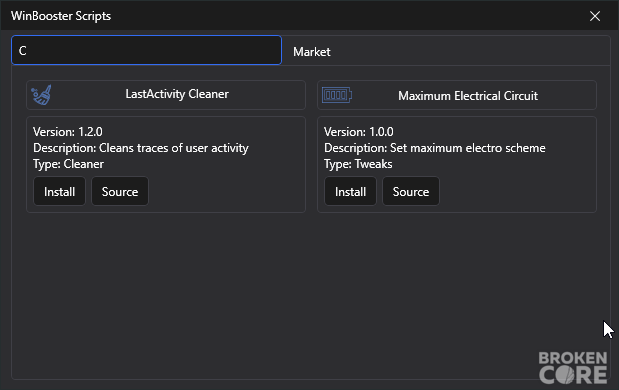Open Source for Maximum Electrical Circuit

[x=411, y=191]
